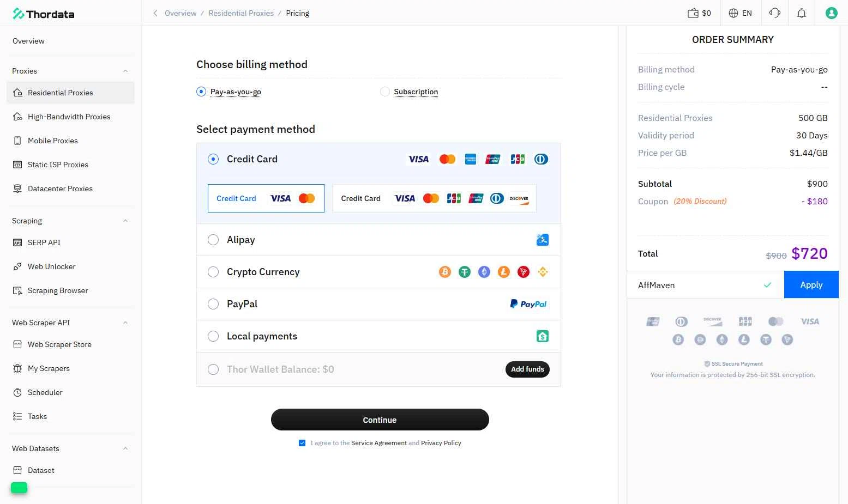This screenshot has width=848, height=504.
Task: Click the JCB logo in Credit Card header row
Action: click(518, 159)
